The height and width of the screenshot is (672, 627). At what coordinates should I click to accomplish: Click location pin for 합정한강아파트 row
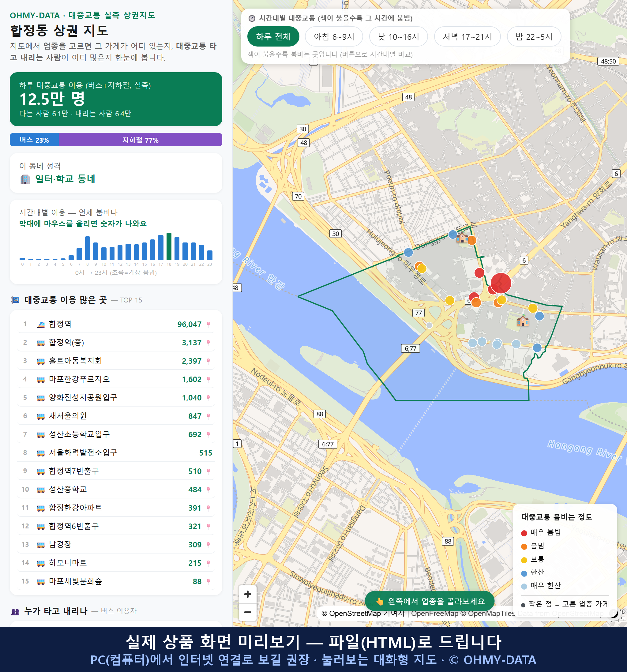208,508
